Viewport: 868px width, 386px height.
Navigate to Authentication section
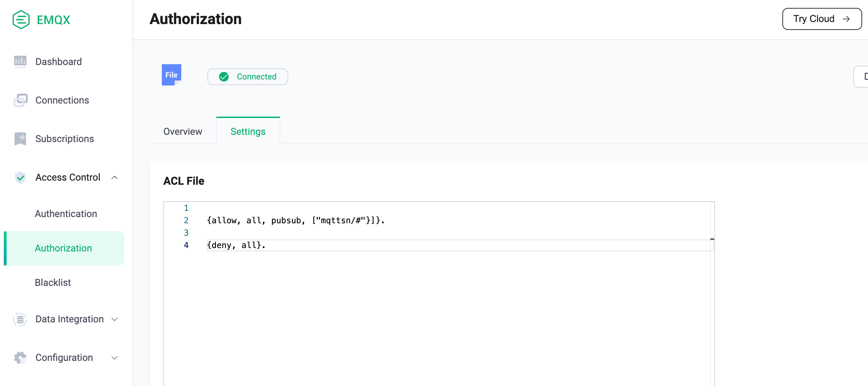click(x=66, y=213)
